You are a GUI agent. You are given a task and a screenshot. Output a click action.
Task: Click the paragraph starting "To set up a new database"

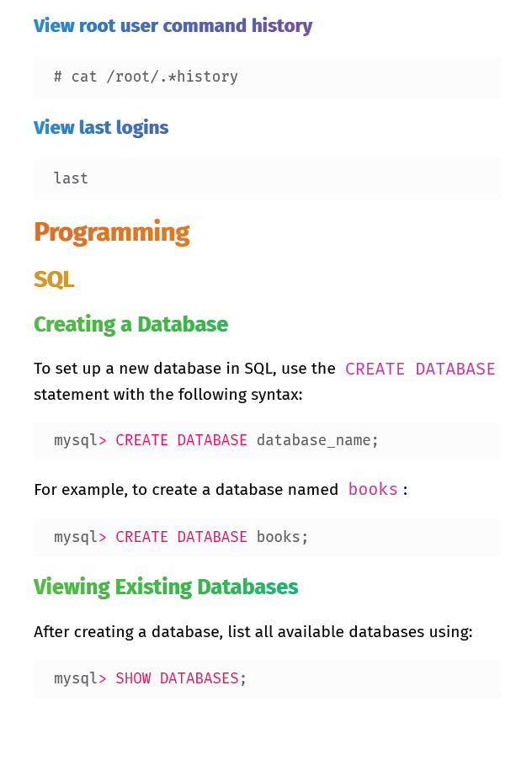point(184,369)
